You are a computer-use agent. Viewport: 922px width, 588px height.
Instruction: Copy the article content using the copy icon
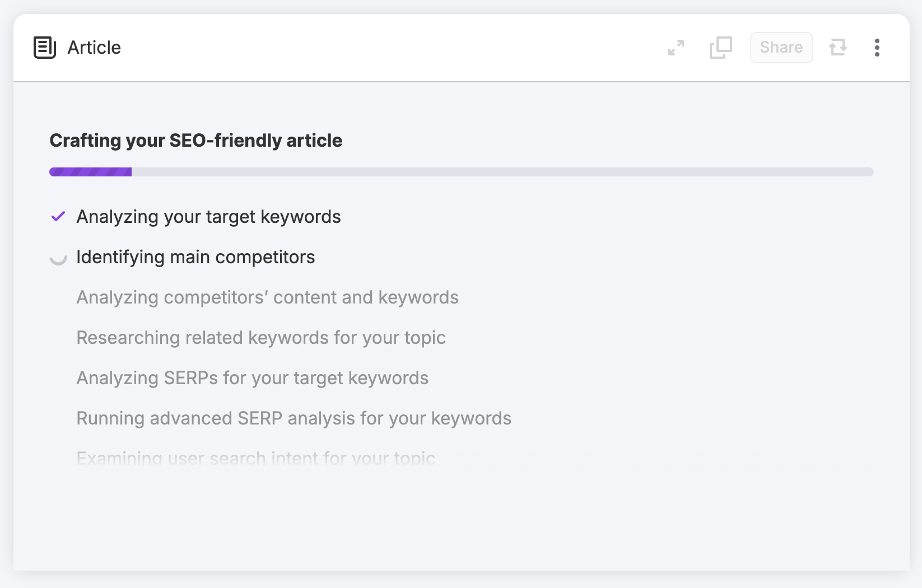tap(720, 48)
